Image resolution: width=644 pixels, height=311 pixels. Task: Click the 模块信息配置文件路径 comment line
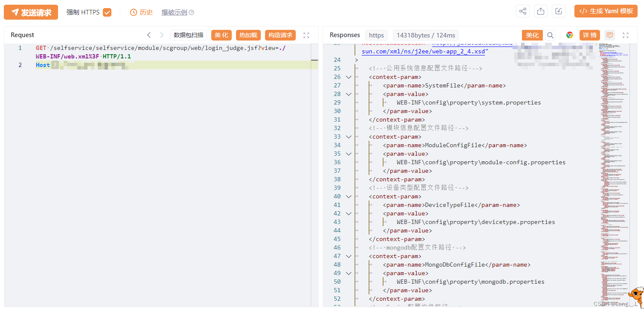419,128
